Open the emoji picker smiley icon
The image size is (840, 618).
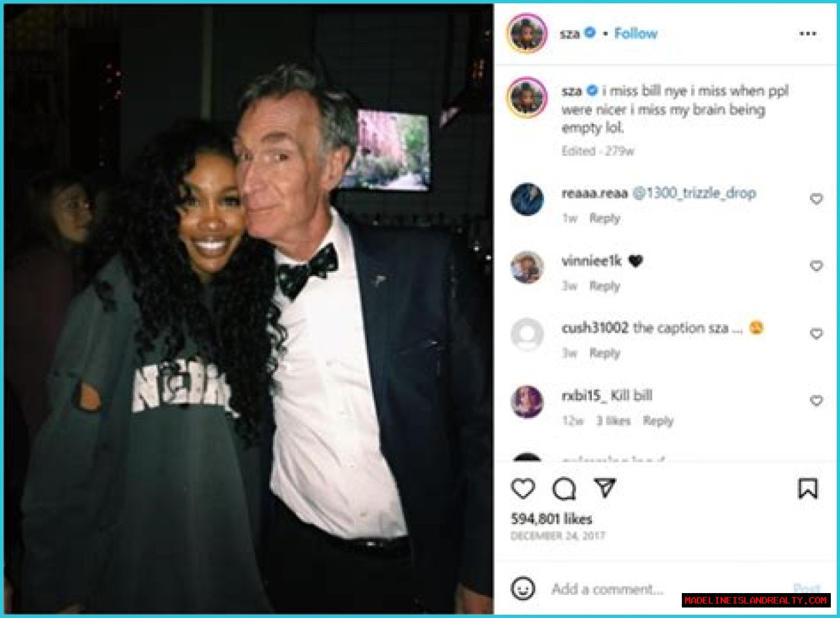[523, 588]
